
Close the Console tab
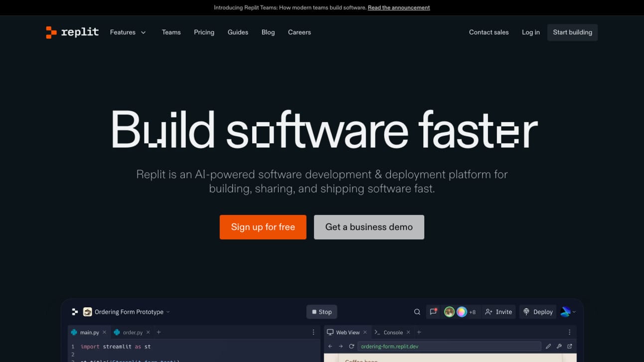coord(408,333)
